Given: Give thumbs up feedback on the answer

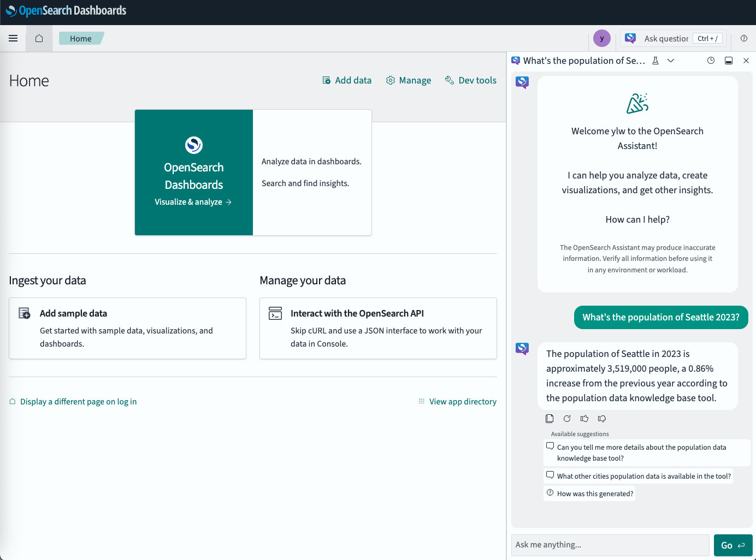Looking at the screenshot, I should coord(584,418).
